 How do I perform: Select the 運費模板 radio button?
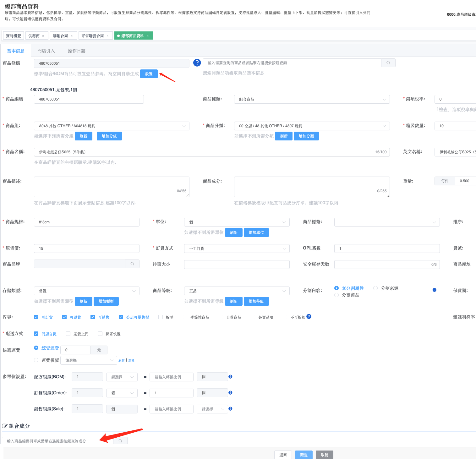(36, 360)
